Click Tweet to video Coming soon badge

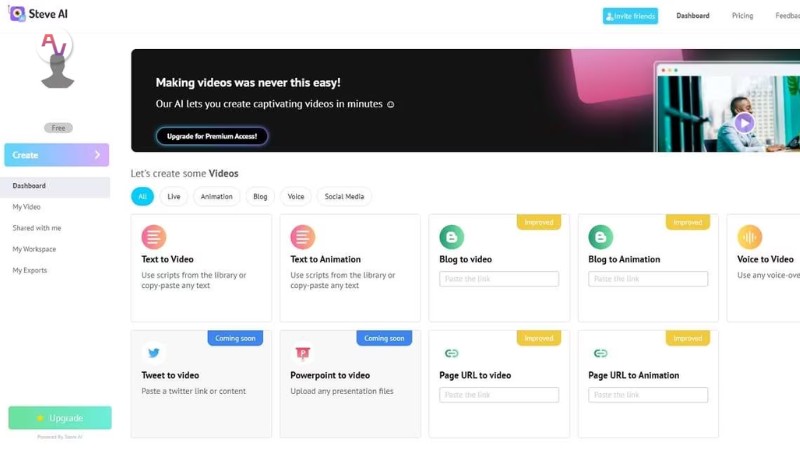(235, 338)
